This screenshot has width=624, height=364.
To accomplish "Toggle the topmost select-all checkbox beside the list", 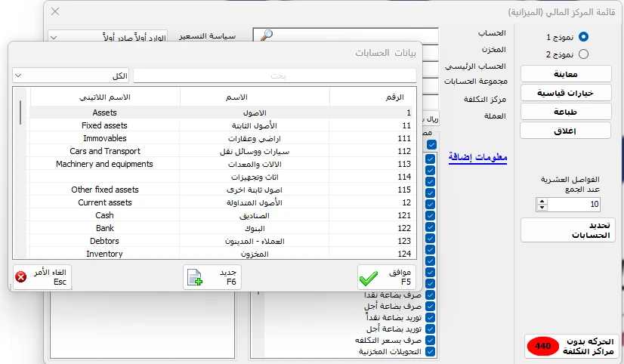I will [x=432, y=144].
